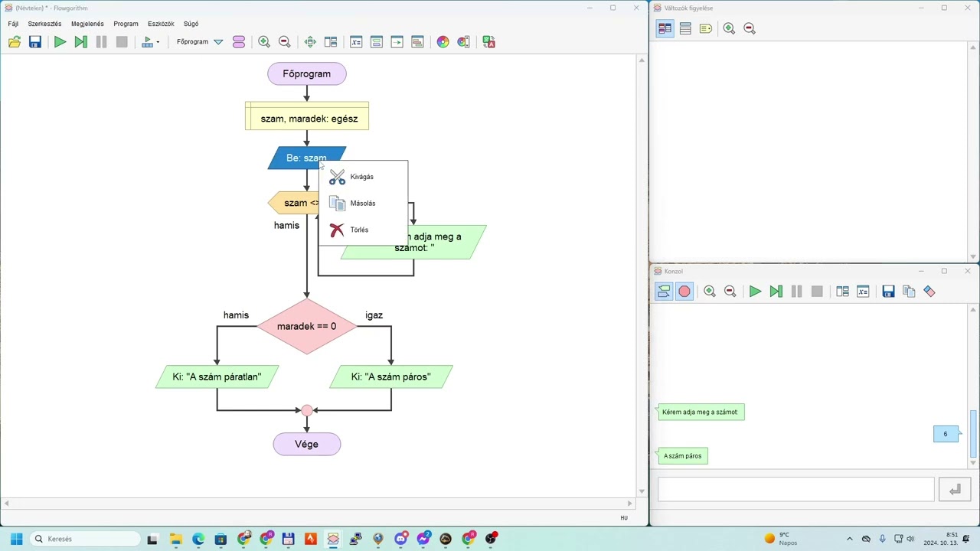Screen dimensions: 980x551
Task: Open the Eszközök menu
Action: tap(162, 24)
